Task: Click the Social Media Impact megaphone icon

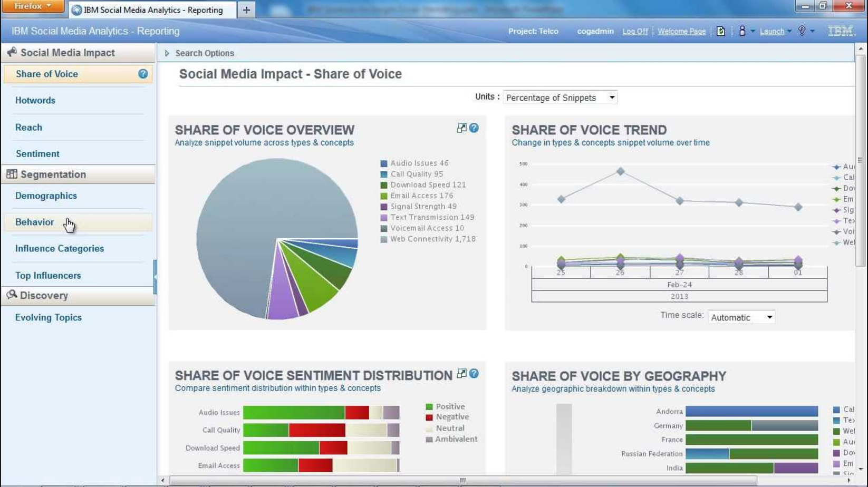Action: coord(12,52)
